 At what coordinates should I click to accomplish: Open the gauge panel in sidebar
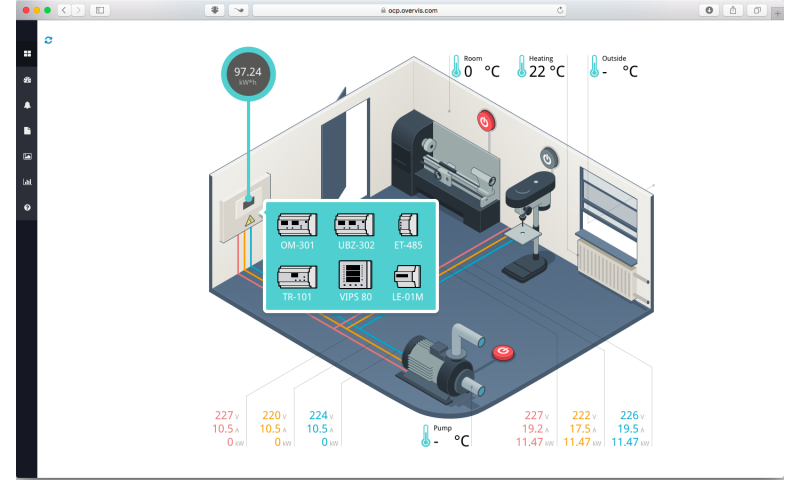[27, 79]
